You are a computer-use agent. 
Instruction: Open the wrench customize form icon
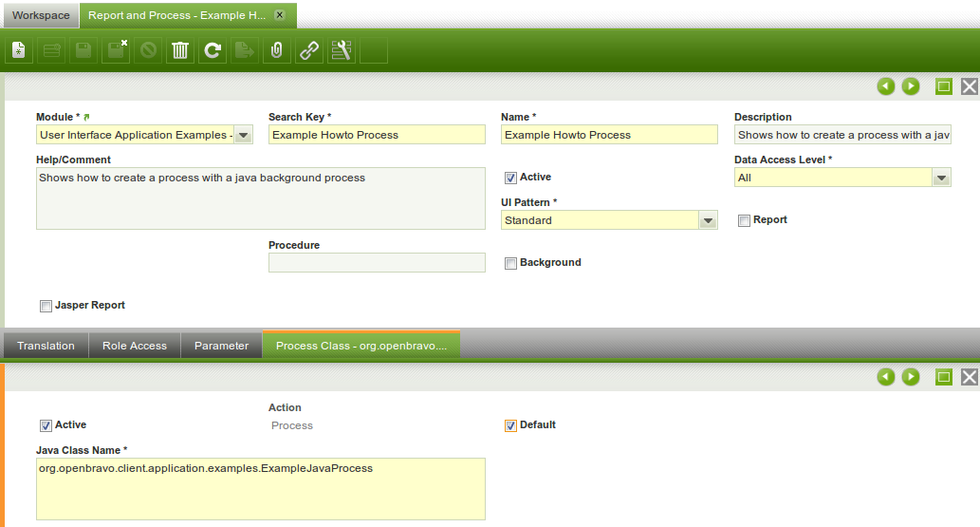coord(342,50)
